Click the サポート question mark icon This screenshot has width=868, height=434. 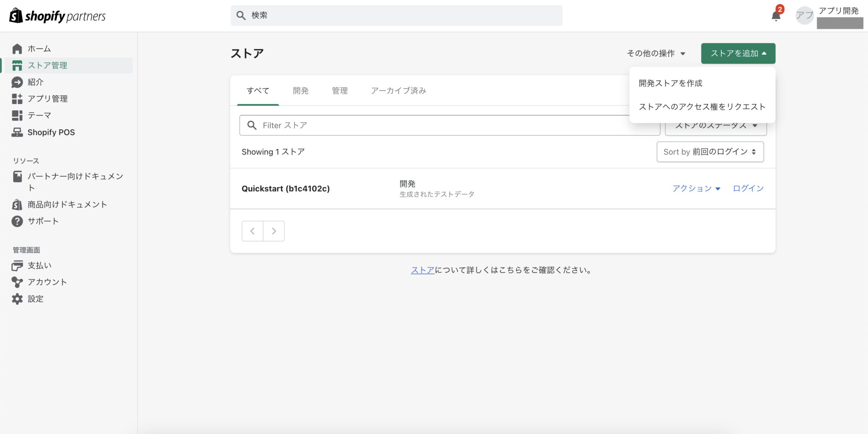(x=17, y=221)
